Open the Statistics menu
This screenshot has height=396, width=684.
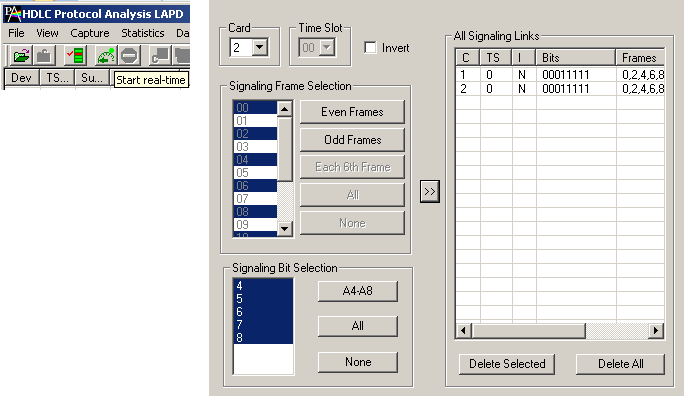(143, 33)
